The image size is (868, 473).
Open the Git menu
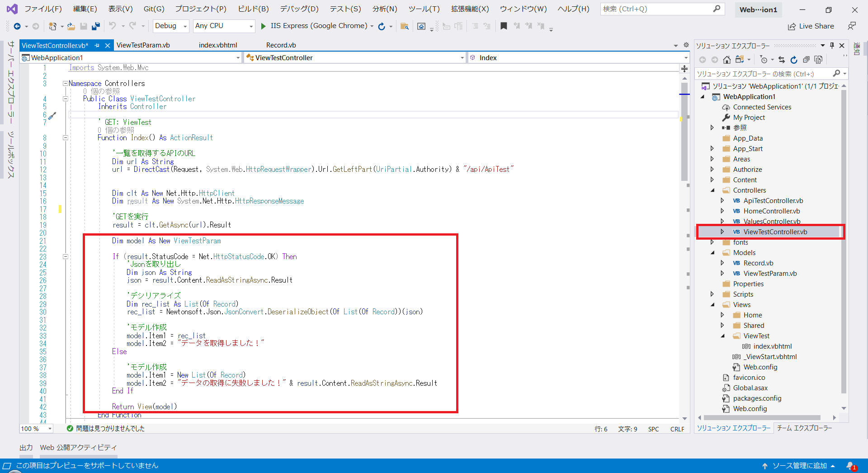pyautogui.click(x=153, y=9)
